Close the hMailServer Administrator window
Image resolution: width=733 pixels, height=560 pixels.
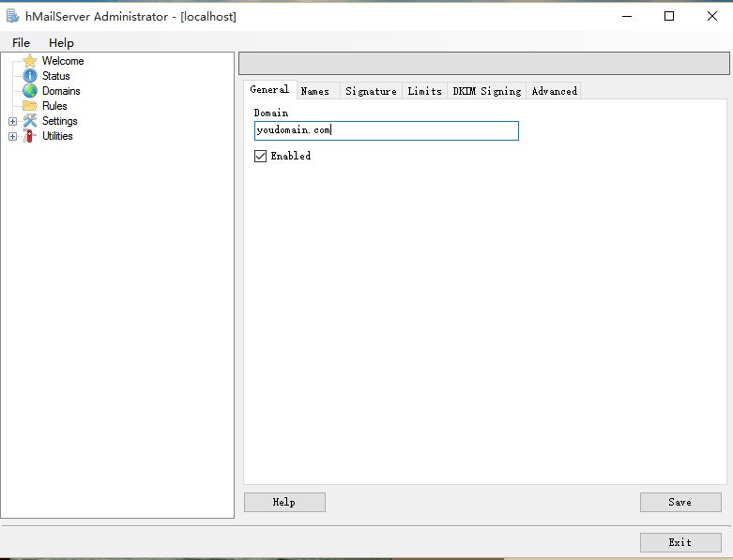[712, 16]
